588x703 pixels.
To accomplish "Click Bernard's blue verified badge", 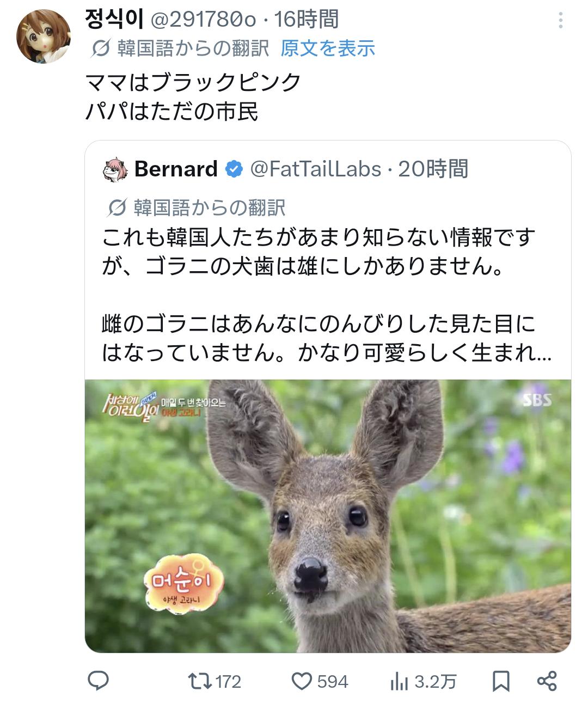I will pyautogui.click(x=234, y=169).
